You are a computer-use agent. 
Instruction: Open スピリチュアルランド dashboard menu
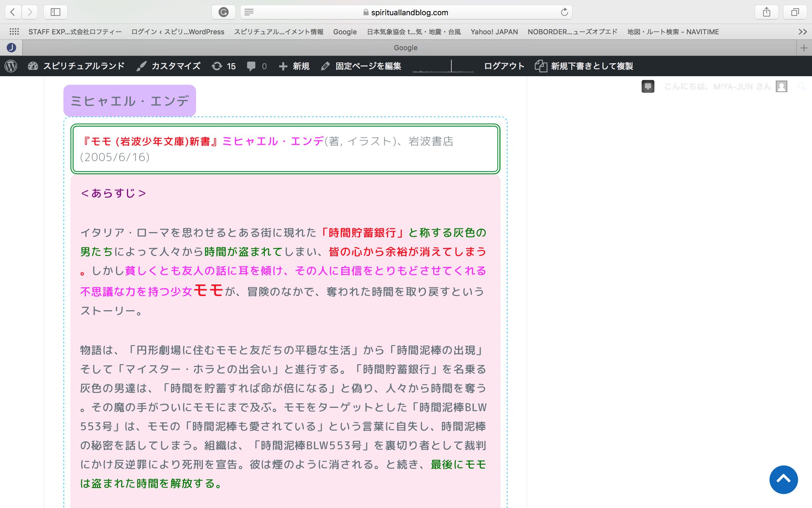(x=76, y=66)
